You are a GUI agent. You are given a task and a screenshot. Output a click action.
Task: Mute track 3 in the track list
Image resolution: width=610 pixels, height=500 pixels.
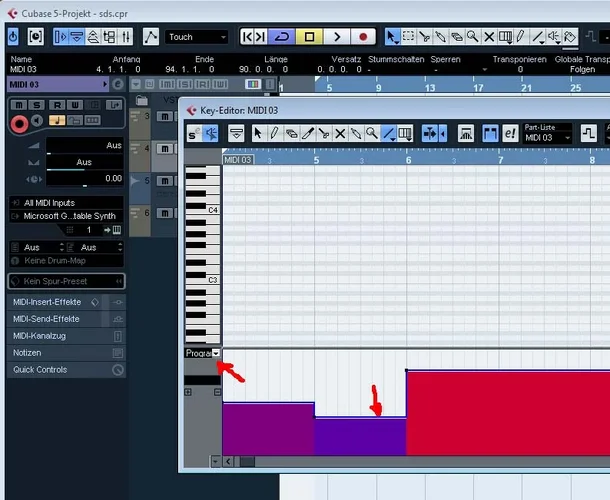pos(165,116)
